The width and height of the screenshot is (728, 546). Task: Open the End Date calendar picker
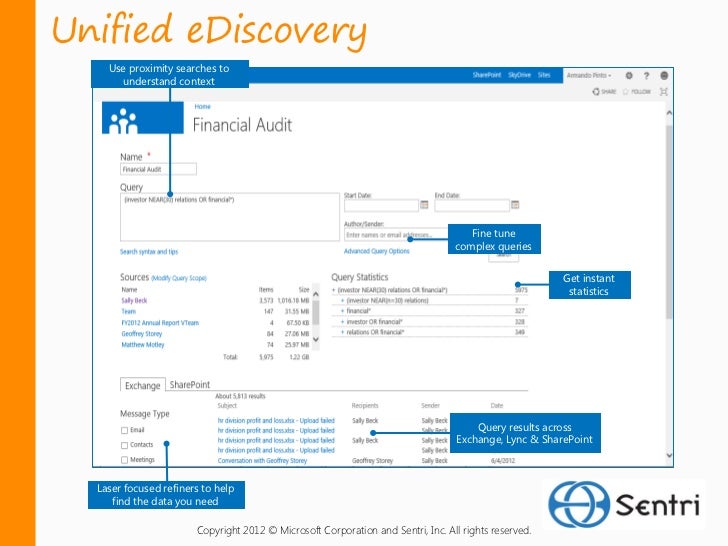coord(515,205)
